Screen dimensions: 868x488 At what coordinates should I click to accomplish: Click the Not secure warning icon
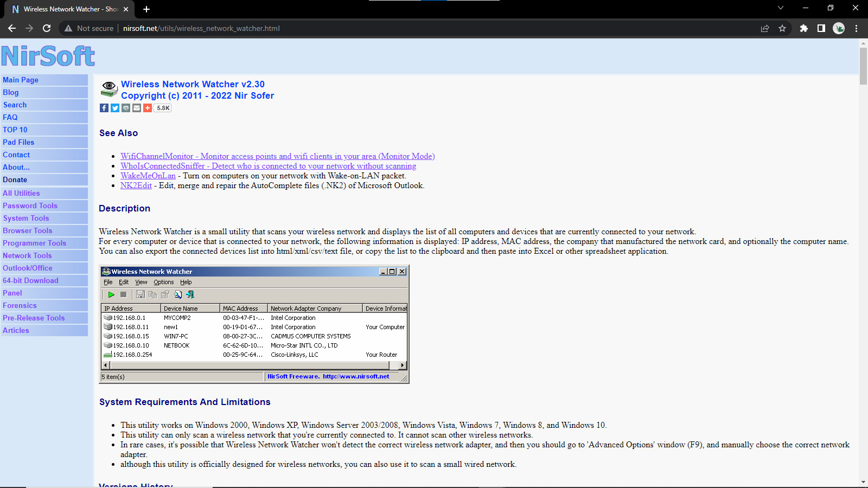click(x=68, y=28)
